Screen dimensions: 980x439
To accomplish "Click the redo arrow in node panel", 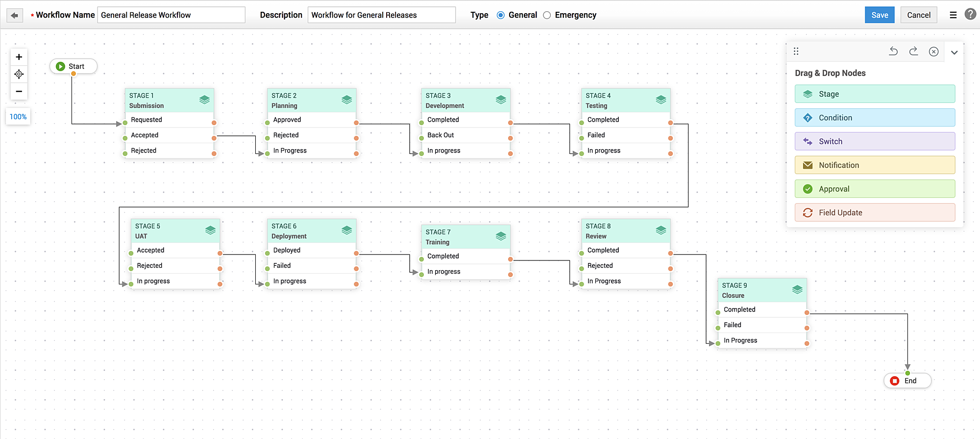I will coord(913,52).
